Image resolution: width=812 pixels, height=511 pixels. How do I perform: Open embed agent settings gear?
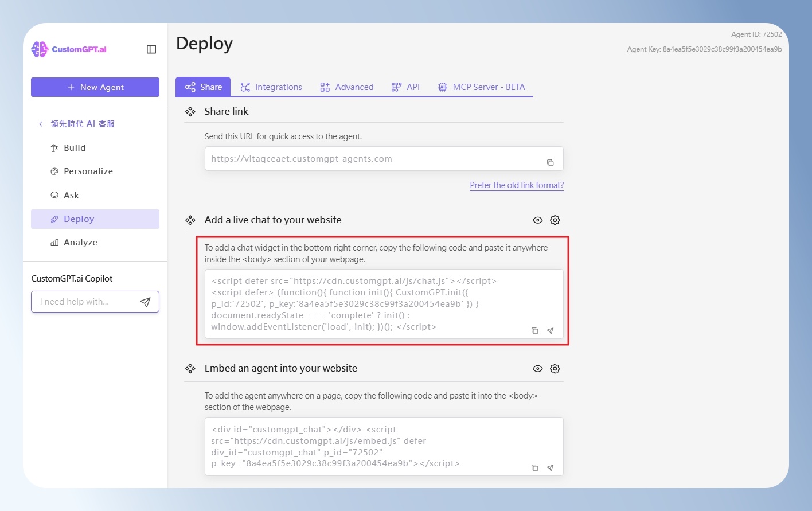tap(555, 369)
